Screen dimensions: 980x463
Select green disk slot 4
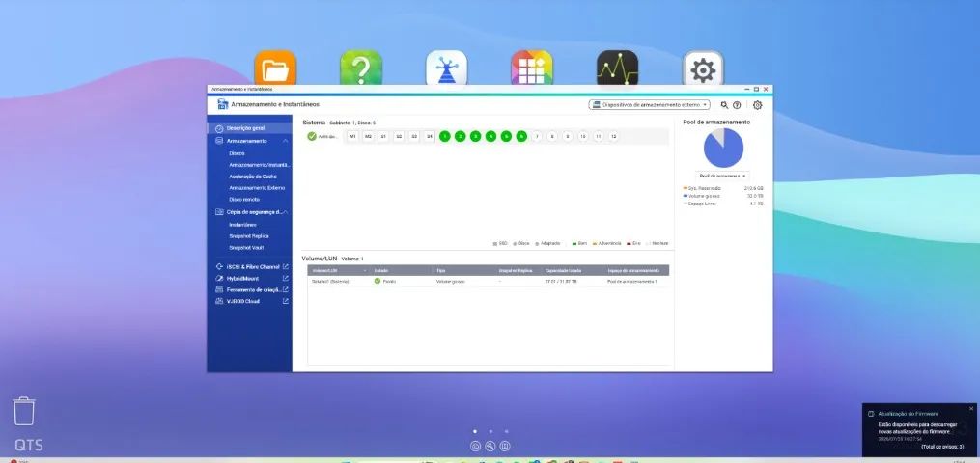pyautogui.click(x=490, y=136)
